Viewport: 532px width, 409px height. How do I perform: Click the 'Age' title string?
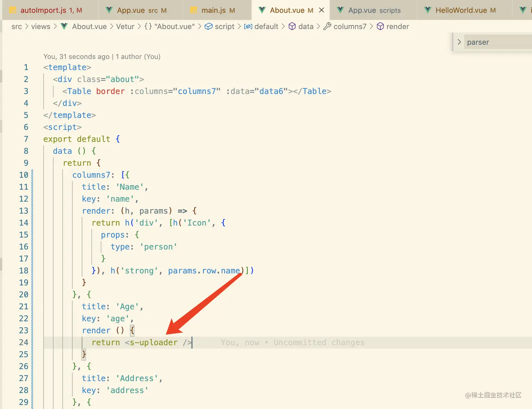(127, 307)
